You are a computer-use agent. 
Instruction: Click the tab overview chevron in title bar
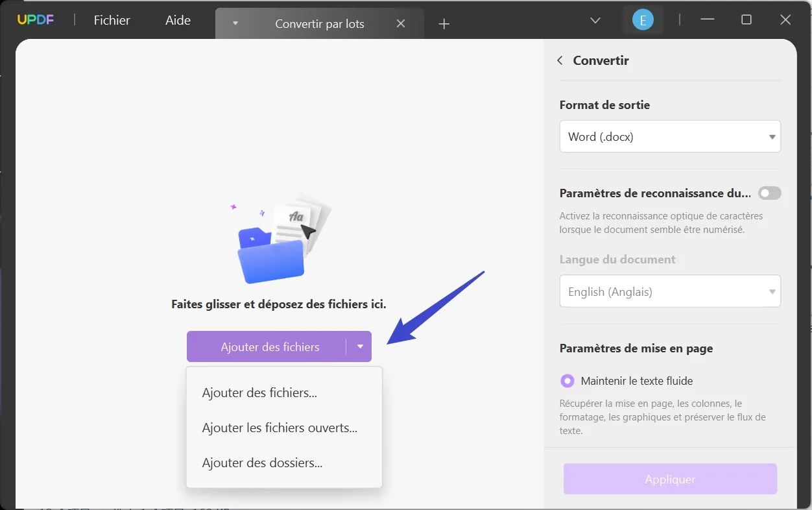(595, 20)
